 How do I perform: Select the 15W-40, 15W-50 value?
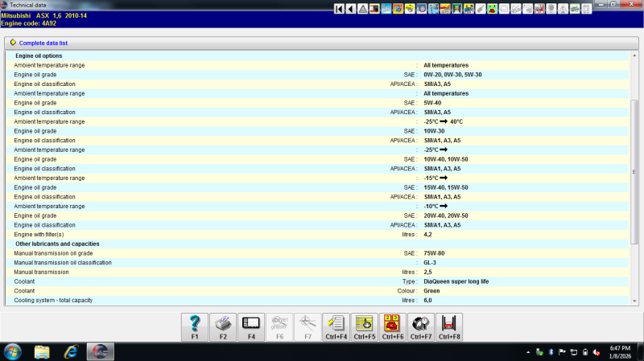(x=446, y=187)
